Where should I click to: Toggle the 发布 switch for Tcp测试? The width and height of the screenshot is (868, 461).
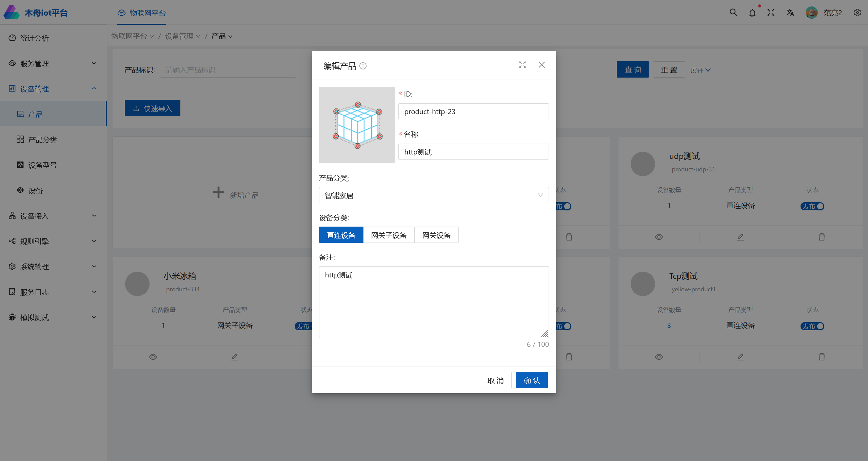pyautogui.click(x=812, y=326)
